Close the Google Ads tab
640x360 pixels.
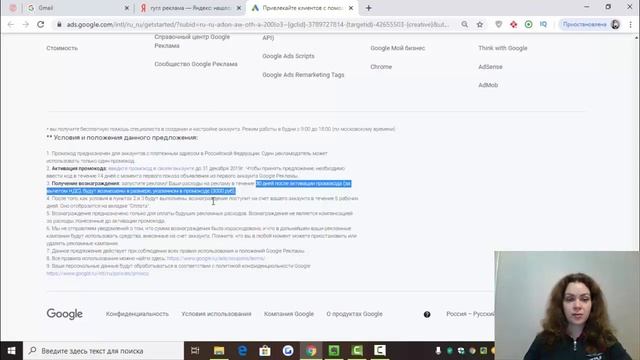(x=351, y=8)
